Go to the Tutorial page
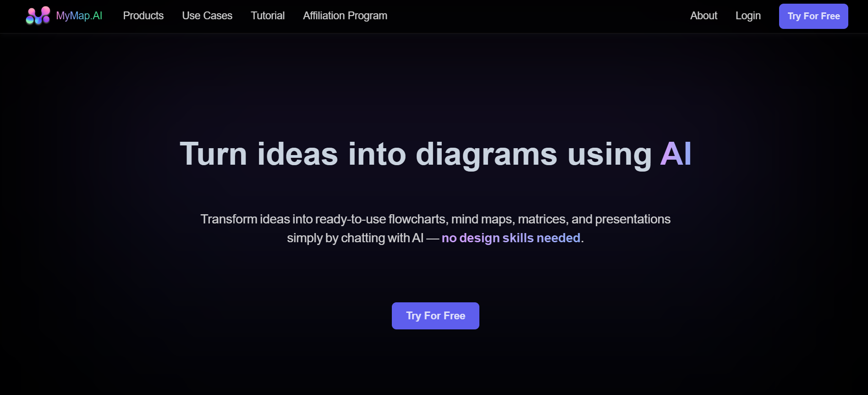Viewport: 868px width, 395px height. (x=268, y=16)
